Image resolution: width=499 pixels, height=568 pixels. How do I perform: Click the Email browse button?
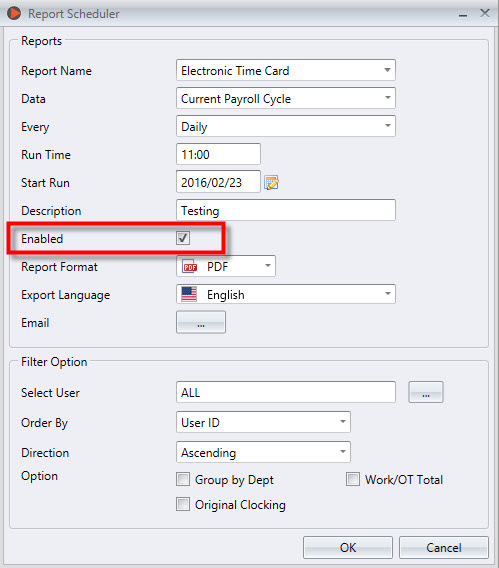[201, 322]
